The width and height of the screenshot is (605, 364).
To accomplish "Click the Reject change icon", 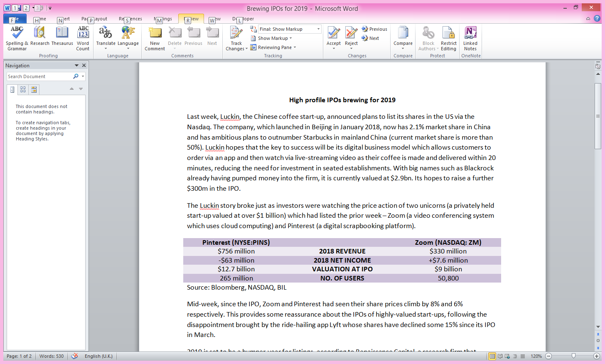I will [x=352, y=32].
